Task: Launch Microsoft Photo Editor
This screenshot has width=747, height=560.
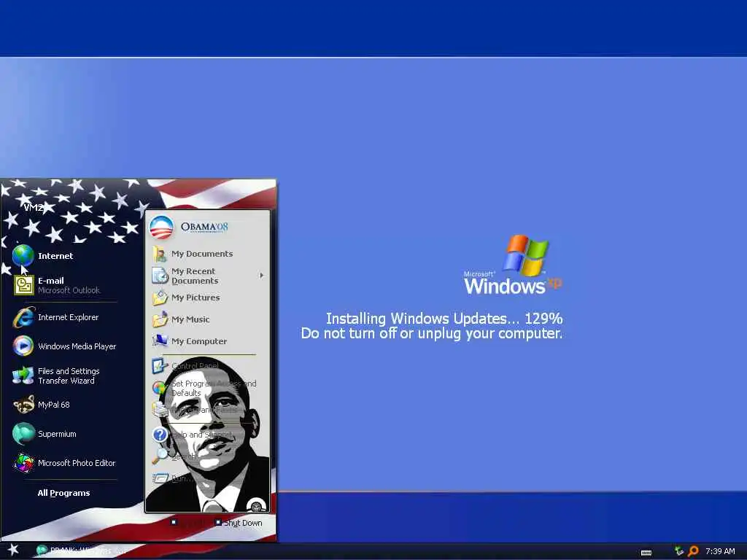Action: (x=65, y=463)
